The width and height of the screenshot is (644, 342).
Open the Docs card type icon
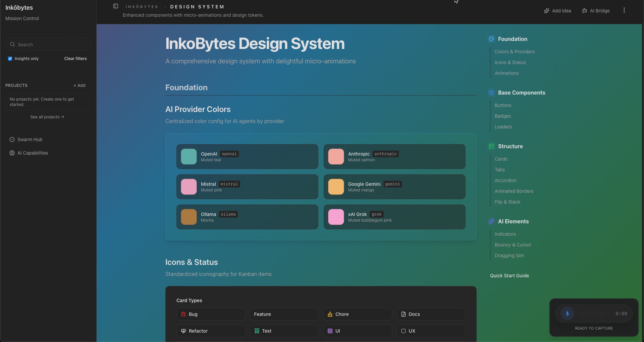pyautogui.click(x=404, y=314)
